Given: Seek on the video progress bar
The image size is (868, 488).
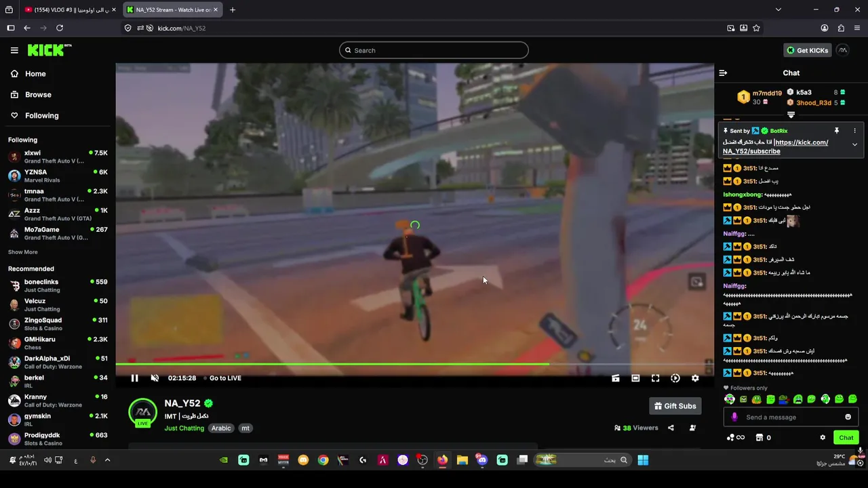Looking at the screenshot, I should (x=414, y=364).
